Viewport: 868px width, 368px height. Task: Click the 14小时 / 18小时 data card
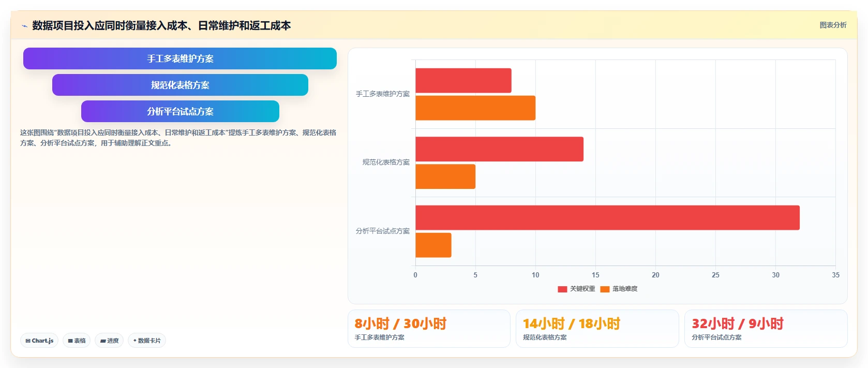click(597, 329)
